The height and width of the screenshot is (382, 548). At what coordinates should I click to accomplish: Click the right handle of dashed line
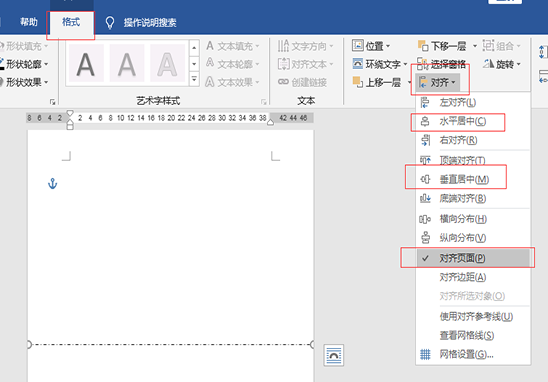[x=312, y=345]
